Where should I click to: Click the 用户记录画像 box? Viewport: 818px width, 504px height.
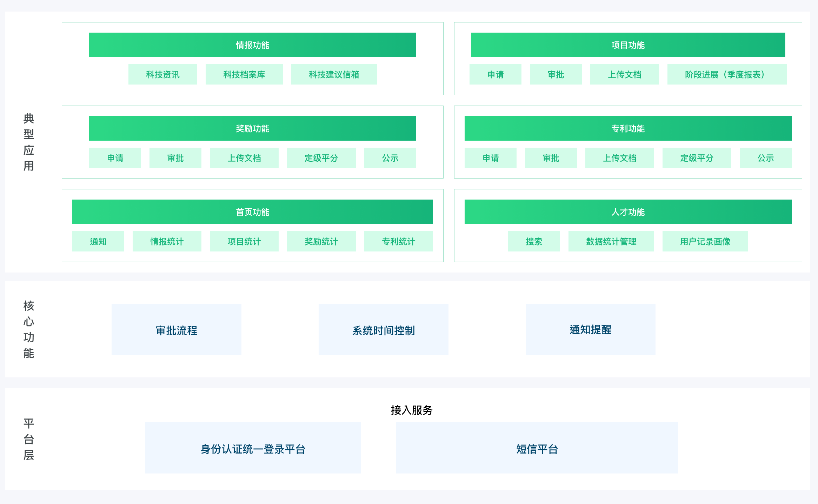tap(705, 241)
